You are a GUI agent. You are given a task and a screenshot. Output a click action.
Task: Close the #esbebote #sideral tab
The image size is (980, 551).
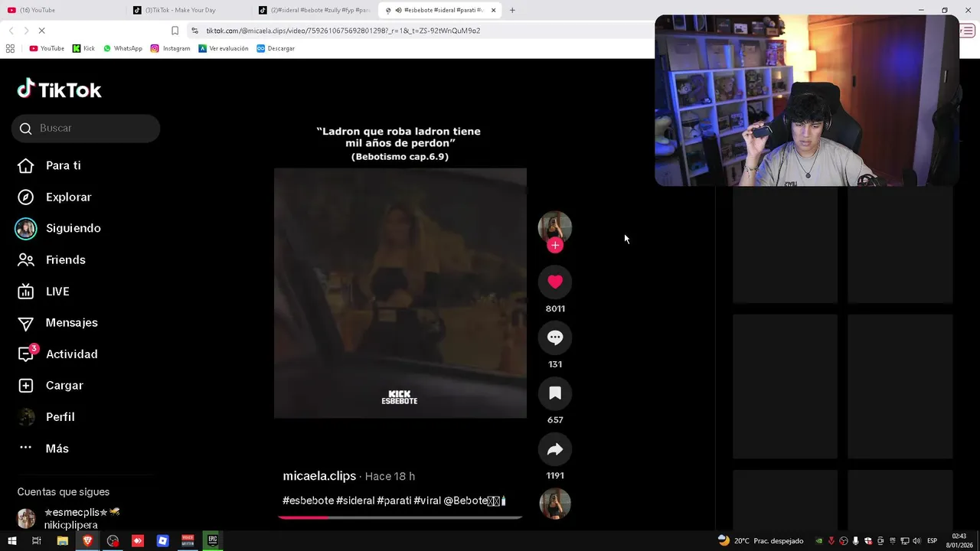pos(493,10)
